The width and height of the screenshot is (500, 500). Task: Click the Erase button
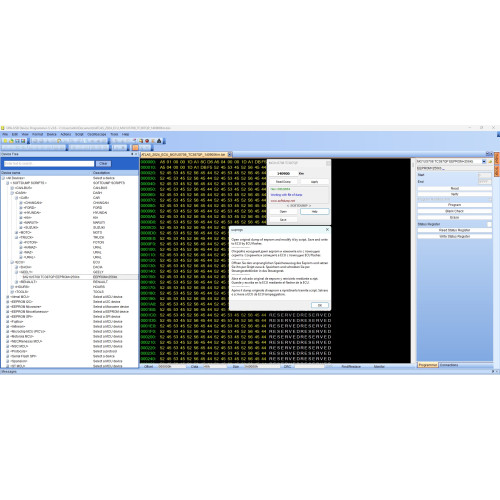(455, 217)
